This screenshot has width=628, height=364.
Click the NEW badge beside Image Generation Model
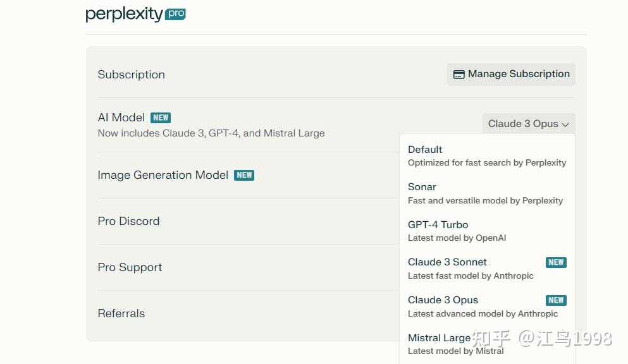point(244,175)
